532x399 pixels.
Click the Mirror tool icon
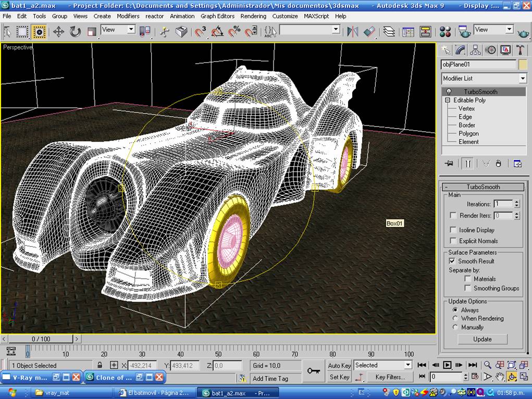click(353, 32)
